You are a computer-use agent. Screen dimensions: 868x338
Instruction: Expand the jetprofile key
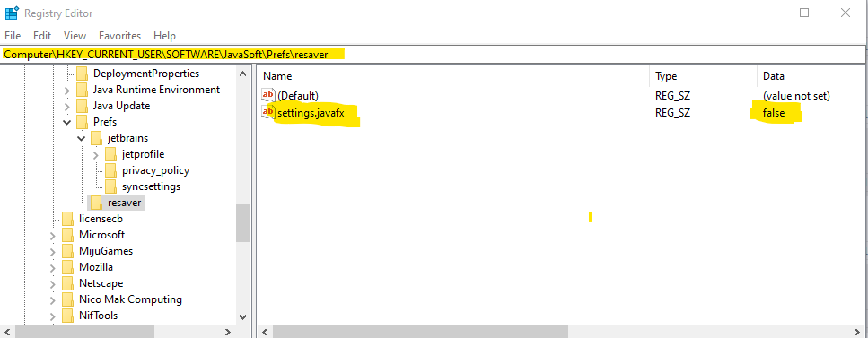tap(96, 155)
